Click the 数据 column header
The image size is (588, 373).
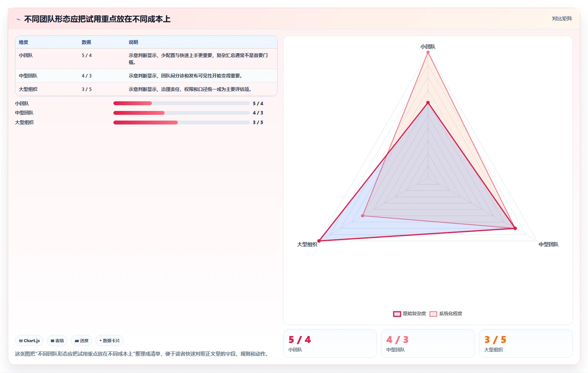click(x=86, y=42)
